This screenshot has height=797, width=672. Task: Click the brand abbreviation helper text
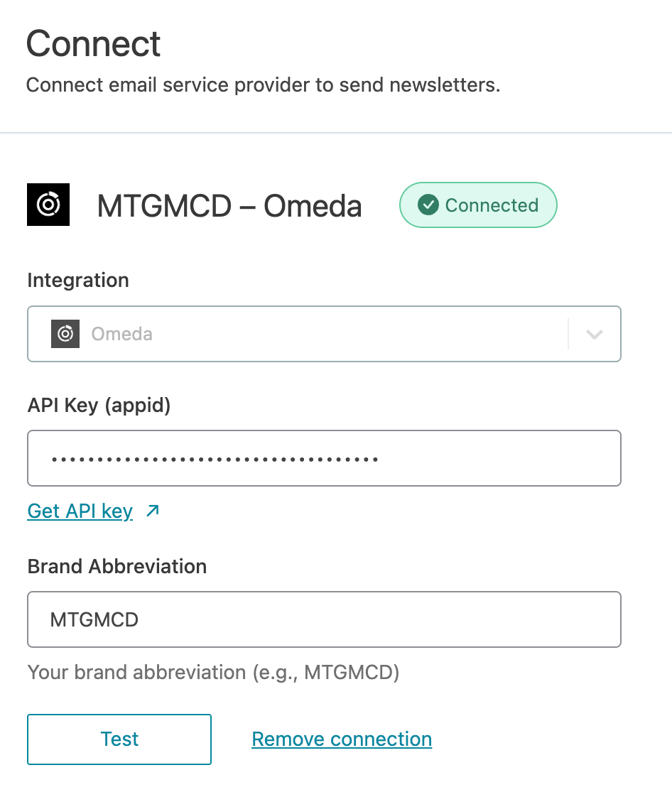(x=213, y=672)
